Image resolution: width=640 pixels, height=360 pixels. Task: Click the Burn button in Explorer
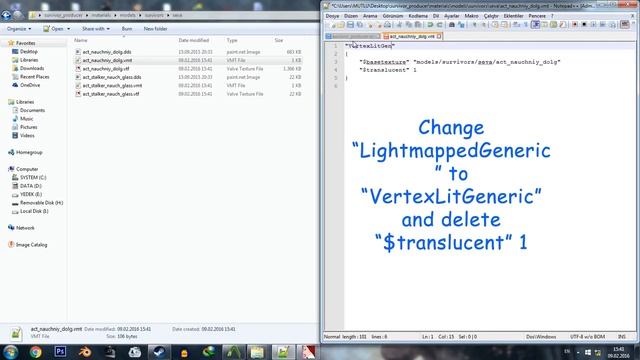point(127,29)
